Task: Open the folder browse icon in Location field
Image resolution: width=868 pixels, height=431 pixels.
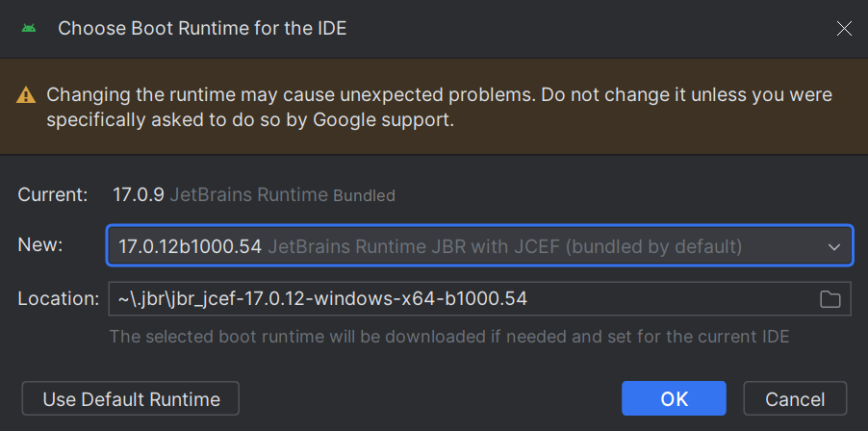Action: click(830, 299)
